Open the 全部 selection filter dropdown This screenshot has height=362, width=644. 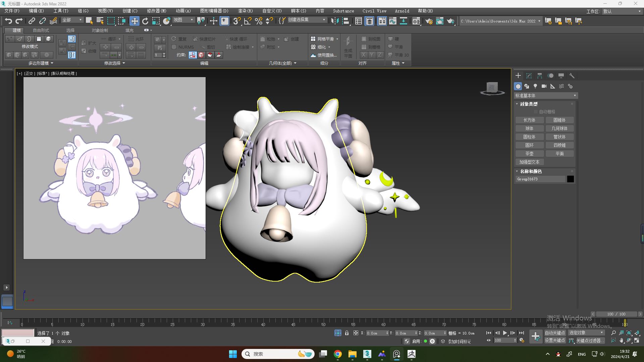click(72, 20)
